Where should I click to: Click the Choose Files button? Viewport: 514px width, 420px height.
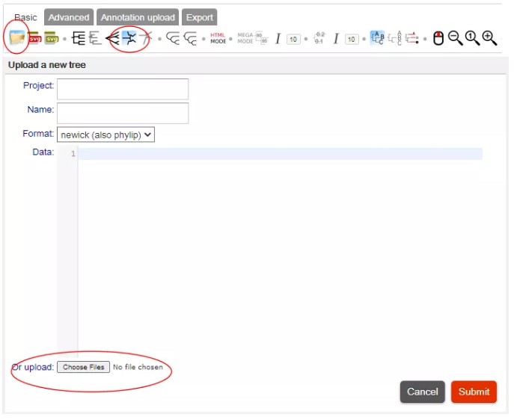(x=83, y=367)
